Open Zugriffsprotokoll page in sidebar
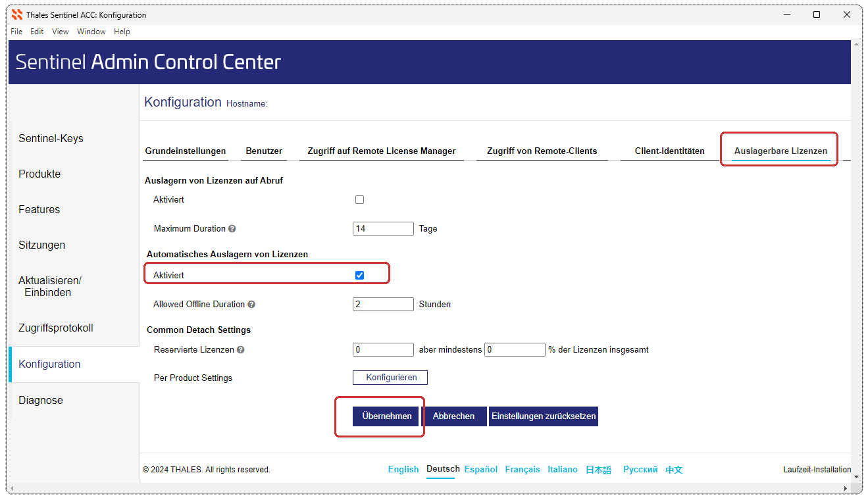Image resolution: width=868 pixels, height=498 pixels. pyautogui.click(x=56, y=328)
